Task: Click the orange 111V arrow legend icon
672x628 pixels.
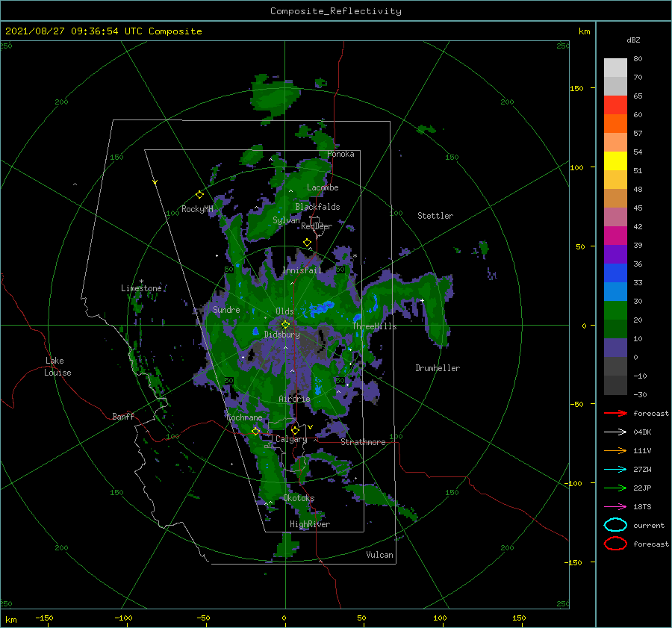Action: tap(615, 450)
